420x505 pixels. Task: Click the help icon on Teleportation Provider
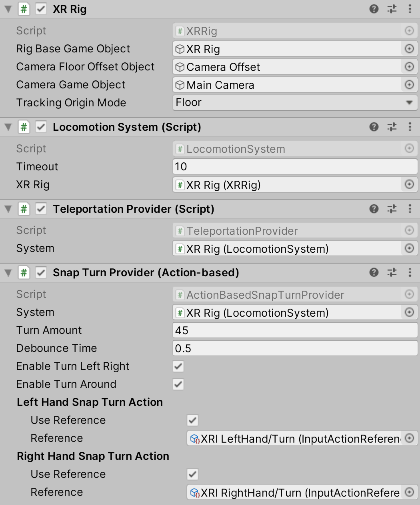(x=374, y=209)
